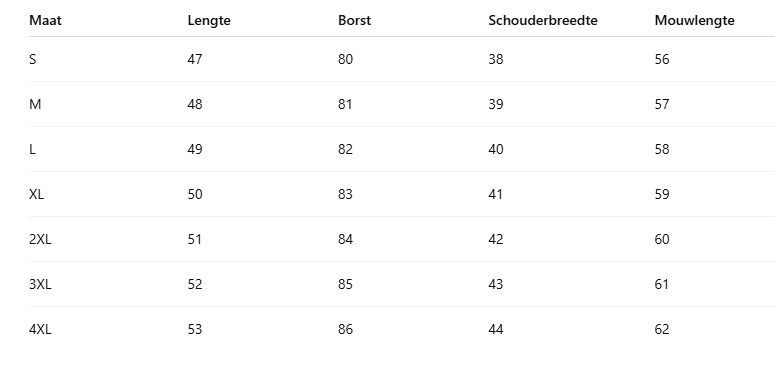Click Schouderbreedte value 40 in L row
775x379 pixels.
click(496, 149)
